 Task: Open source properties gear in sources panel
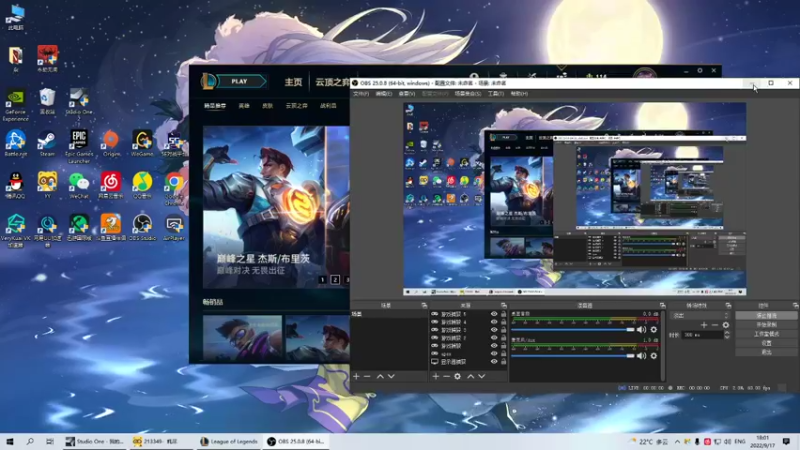point(458,377)
